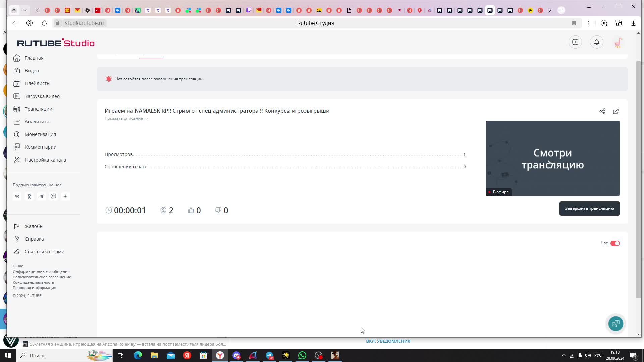Bookmark this page icon
The width and height of the screenshot is (644, 362).
tap(574, 23)
